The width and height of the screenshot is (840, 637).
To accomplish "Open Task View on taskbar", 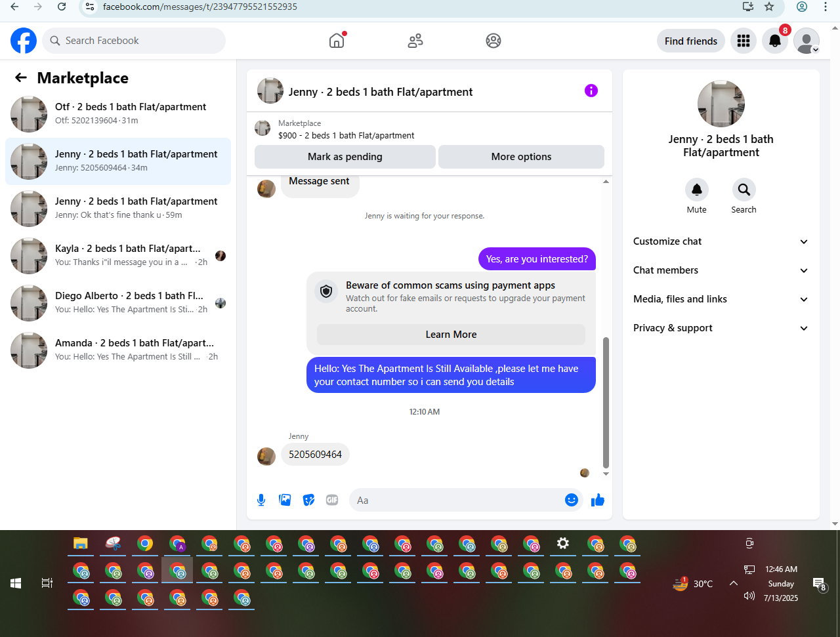I will (47, 583).
